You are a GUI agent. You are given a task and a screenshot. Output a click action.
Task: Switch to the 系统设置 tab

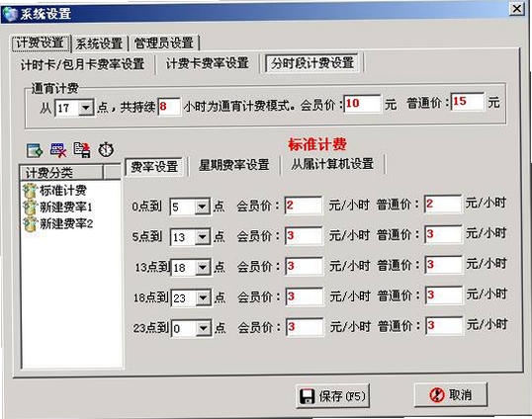coord(100,43)
